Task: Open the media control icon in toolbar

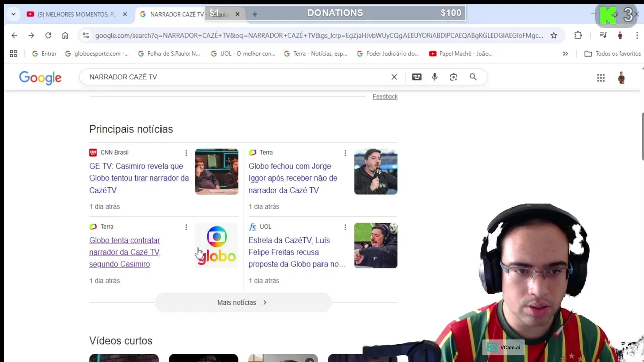Action: point(603,35)
